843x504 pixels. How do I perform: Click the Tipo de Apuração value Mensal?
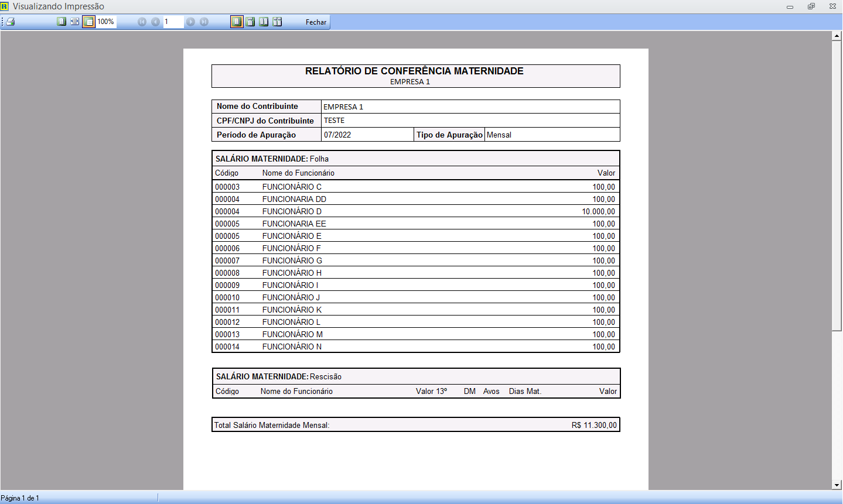[x=499, y=135]
